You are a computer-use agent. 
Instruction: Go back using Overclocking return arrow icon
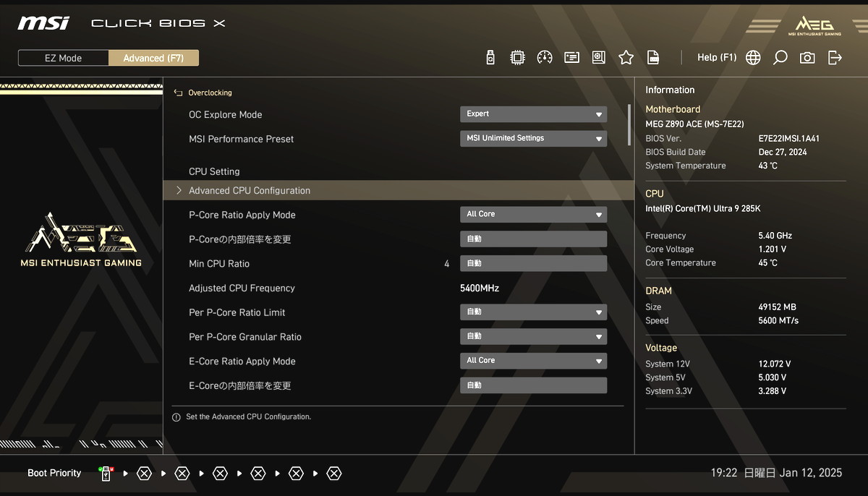click(x=178, y=93)
